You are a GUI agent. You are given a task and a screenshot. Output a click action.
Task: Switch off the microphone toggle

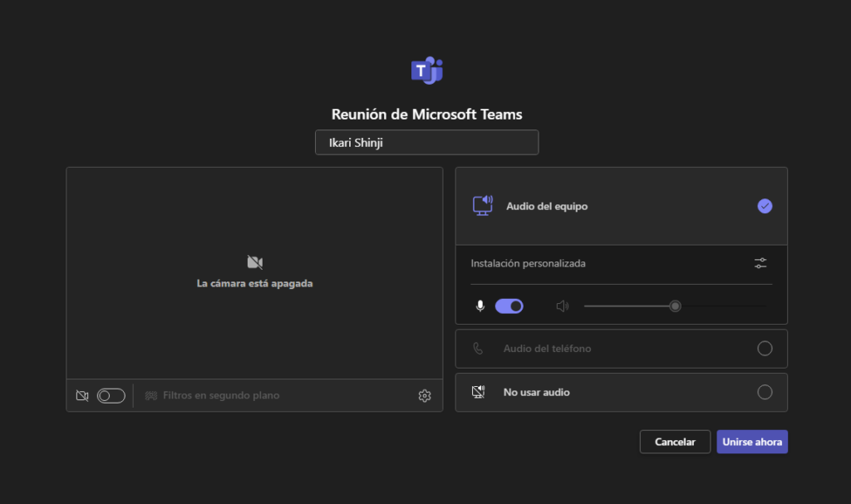click(509, 306)
